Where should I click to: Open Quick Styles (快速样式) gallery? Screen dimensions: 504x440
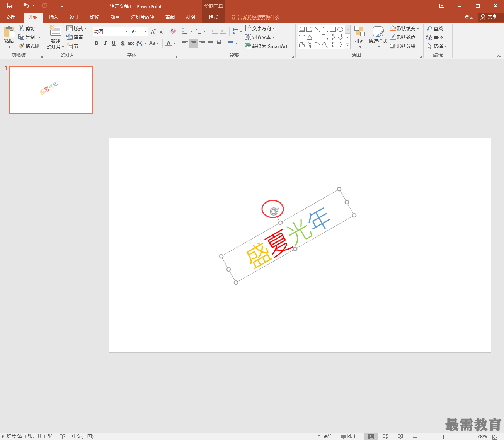pos(378,37)
